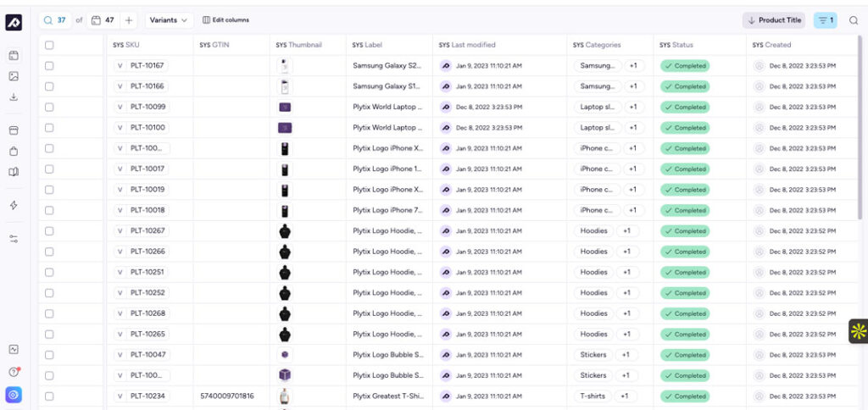Open the Variants dropdown
The width and height of the screenshot is (868, 410).
170,20
